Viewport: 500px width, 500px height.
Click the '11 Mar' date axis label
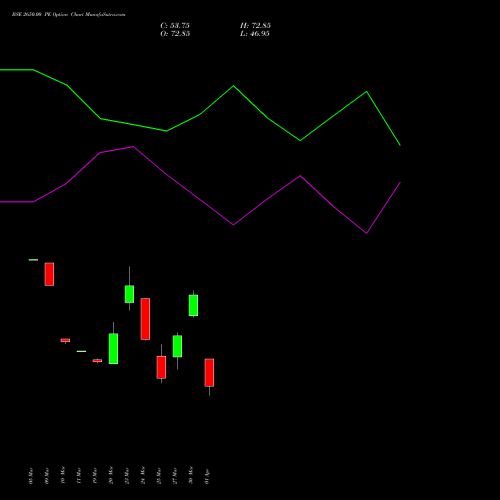coord(79,476)
